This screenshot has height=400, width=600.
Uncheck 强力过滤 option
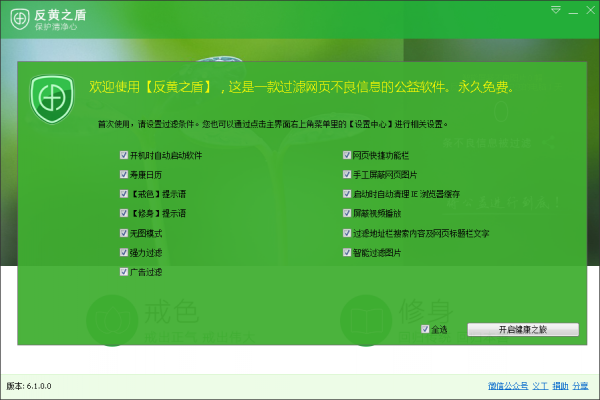124,252
